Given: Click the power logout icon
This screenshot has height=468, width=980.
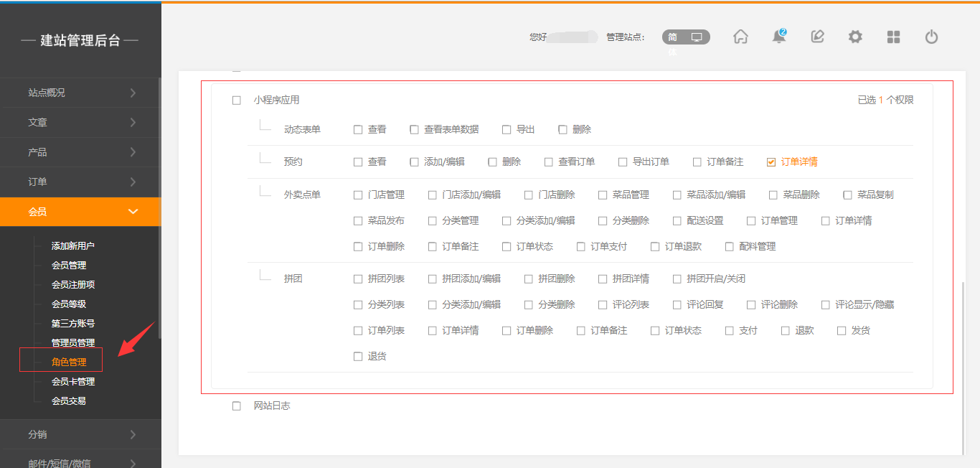Looking at the screenshot, I should (931, 37).
